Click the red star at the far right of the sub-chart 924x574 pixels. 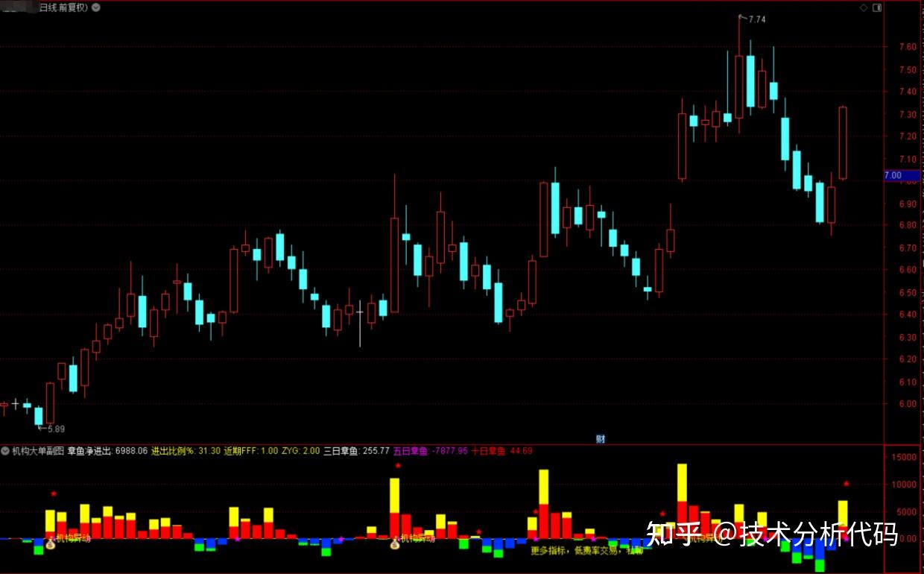pos(846,484)
